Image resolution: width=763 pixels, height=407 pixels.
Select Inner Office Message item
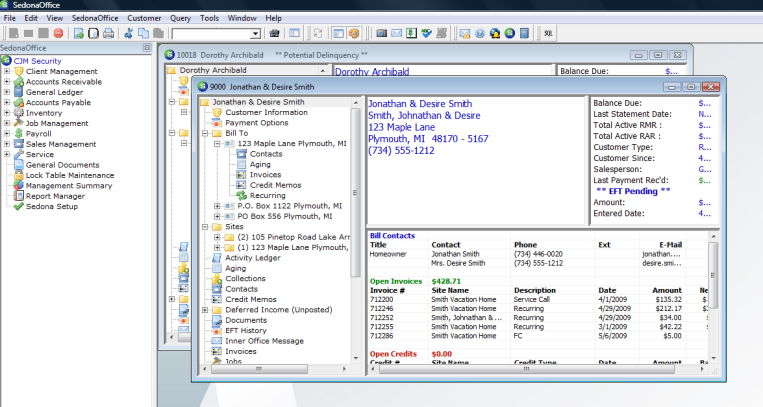[x=264, y=341]
